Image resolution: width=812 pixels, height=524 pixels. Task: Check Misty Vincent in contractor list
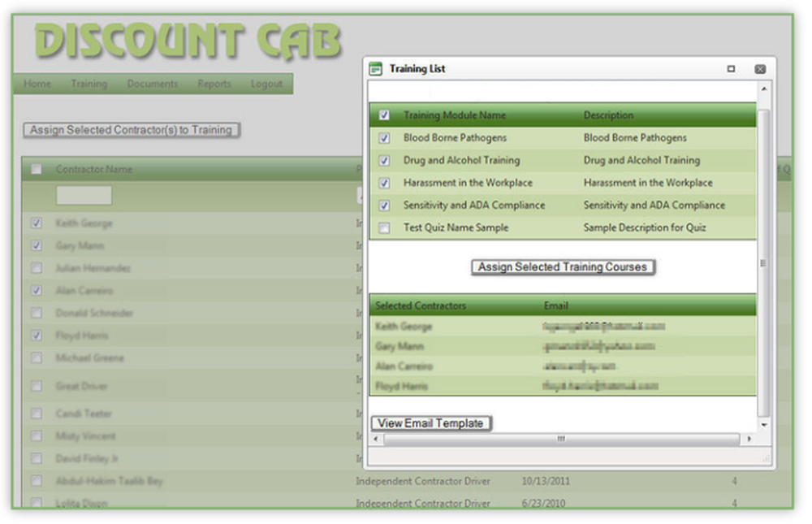(37, 436)
